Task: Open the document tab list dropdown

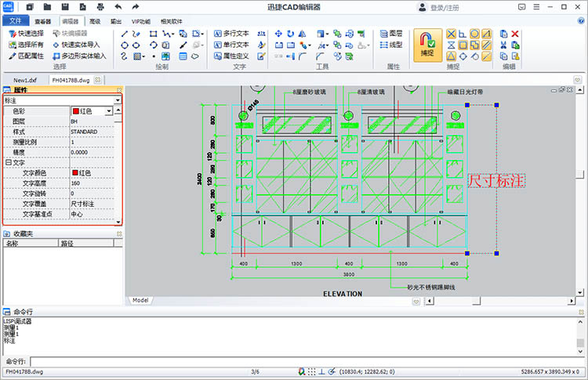Action: pos(578,80)
